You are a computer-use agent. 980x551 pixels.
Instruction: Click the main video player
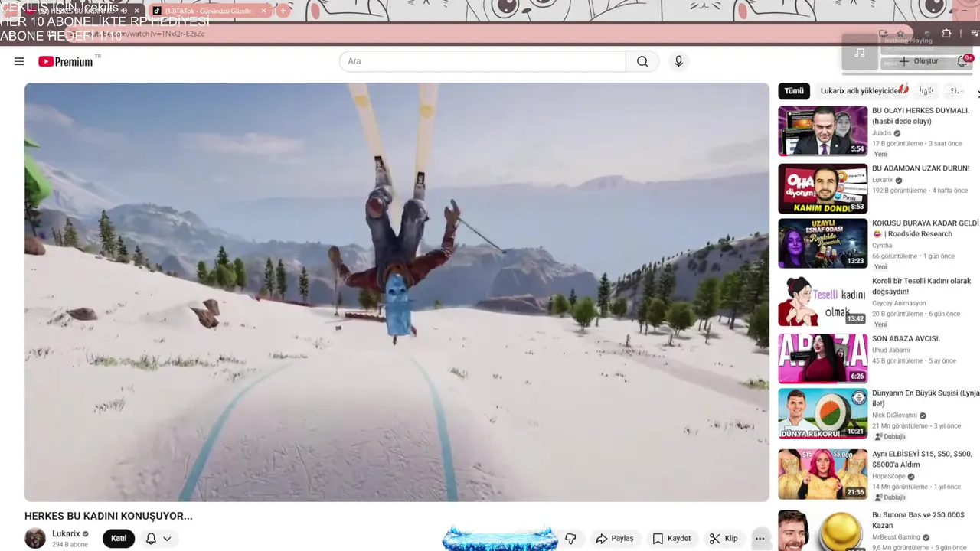[397, 292]
